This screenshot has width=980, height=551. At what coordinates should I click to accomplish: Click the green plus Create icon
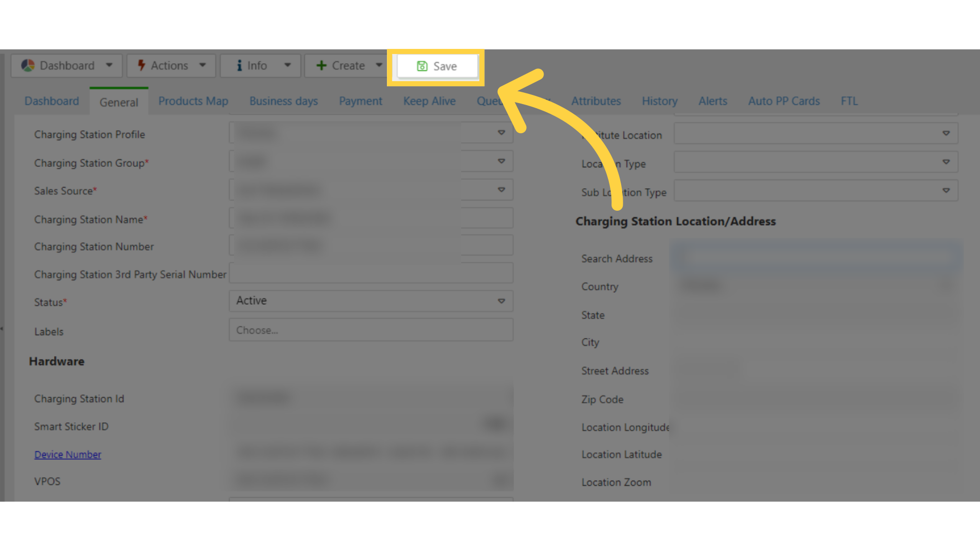pos(321,66)
